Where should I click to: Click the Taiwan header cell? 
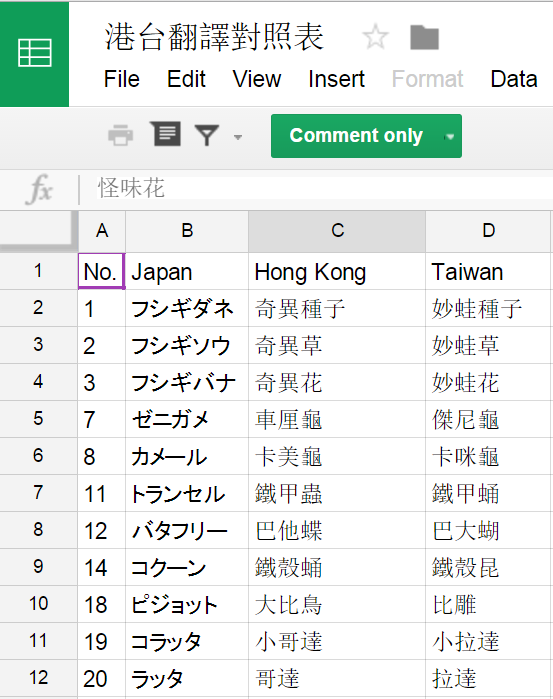[488, 271]
